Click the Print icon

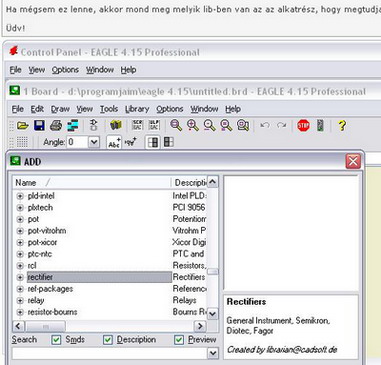(x=56, y=126)
